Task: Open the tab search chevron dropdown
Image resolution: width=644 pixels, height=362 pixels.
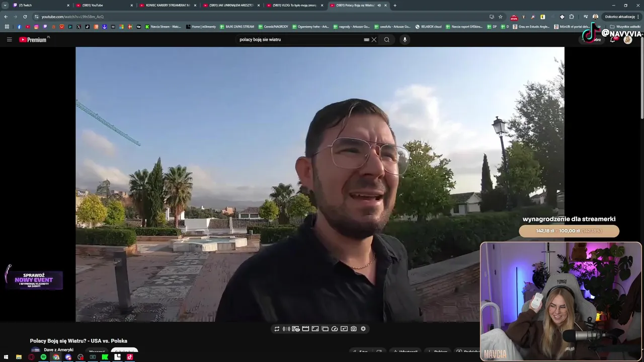Action: [5, 6]
